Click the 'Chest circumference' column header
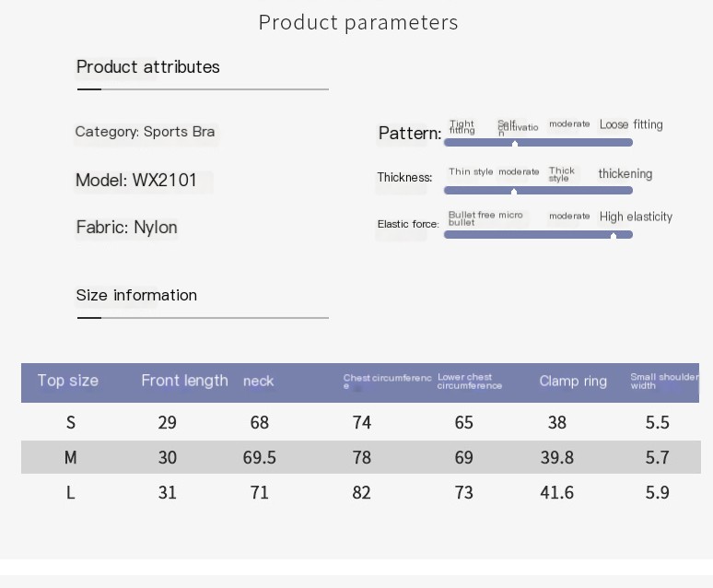Image resolution: width=713 pixels, height=588 pixels. tap(388, 382)
